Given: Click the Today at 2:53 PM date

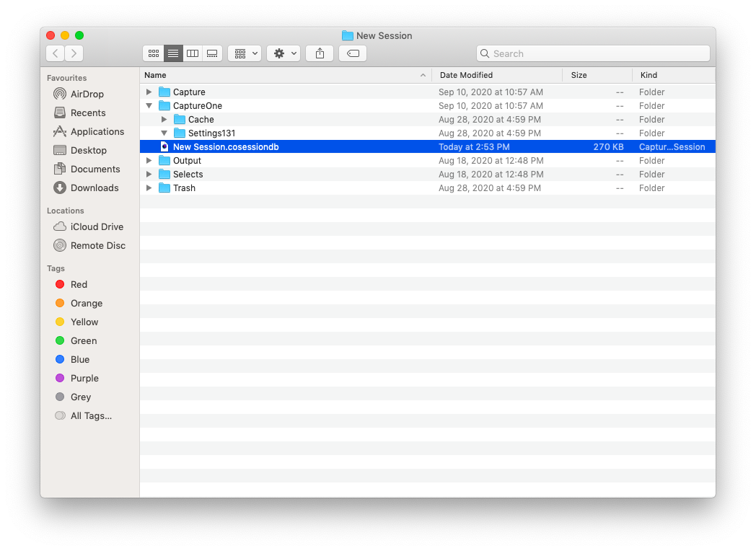Looking at the screenshot, I should coord(474,147).
